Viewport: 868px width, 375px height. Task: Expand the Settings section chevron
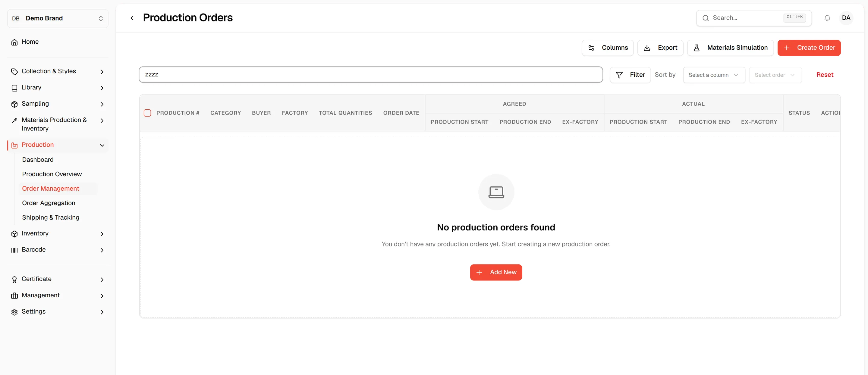(x=102, y=312)
